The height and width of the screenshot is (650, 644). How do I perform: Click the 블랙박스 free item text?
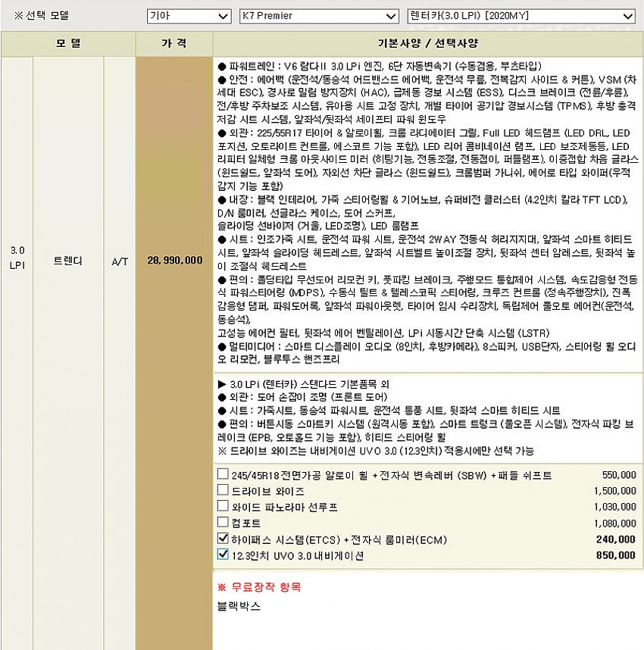click(x=239, y=606)
